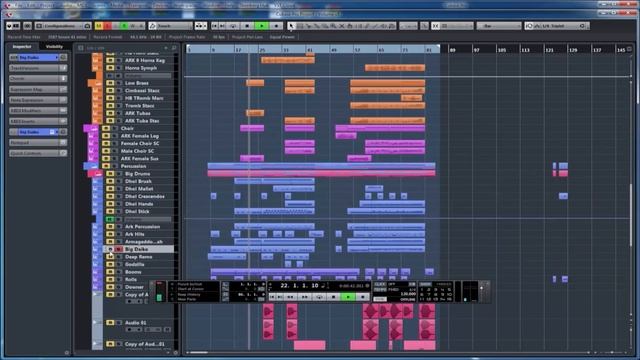Screen dimensions: 640x360
Task: Activate the Write automation button in toolbar
Action: coord(133,26)
